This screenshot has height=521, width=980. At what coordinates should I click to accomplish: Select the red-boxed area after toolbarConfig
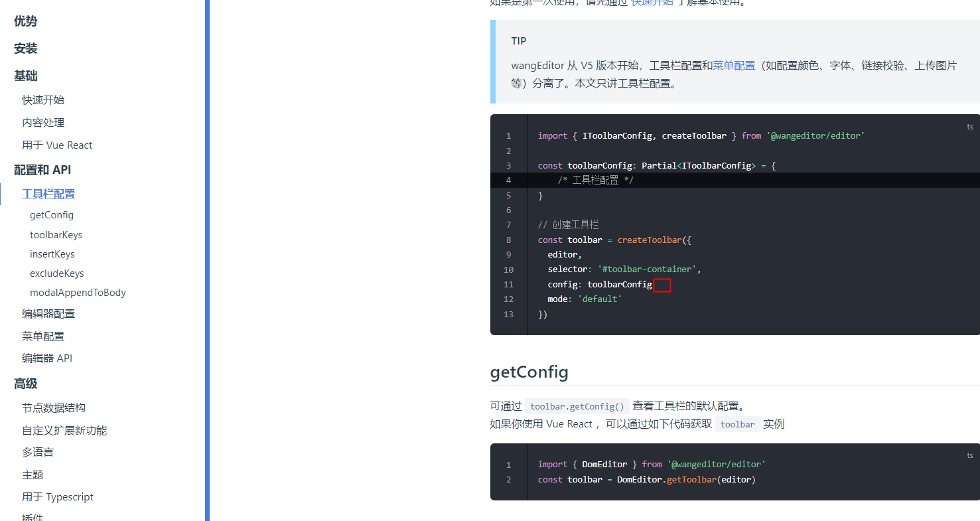coord(662,284)
